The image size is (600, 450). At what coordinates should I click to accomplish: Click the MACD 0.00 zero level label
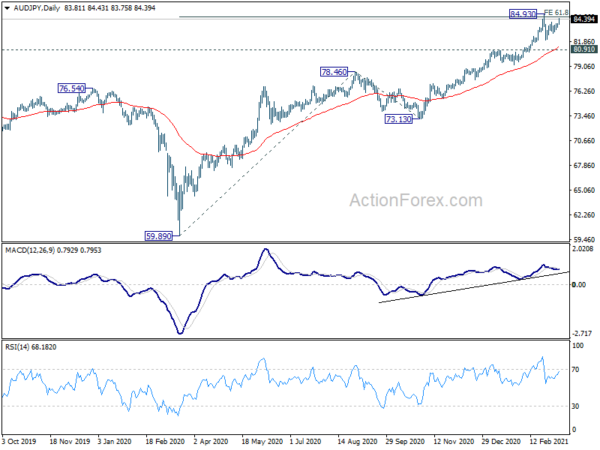point(580,285)
